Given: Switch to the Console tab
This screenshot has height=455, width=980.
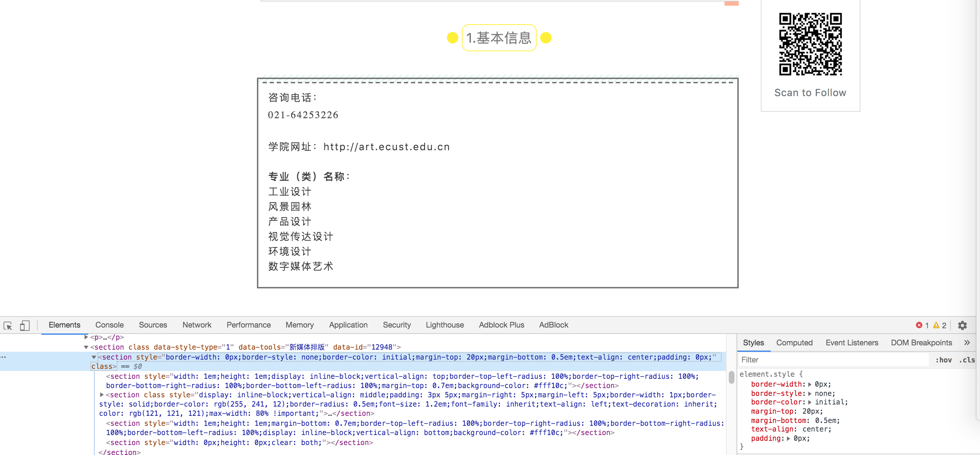Looking at the screenshot, I should 109,325.
